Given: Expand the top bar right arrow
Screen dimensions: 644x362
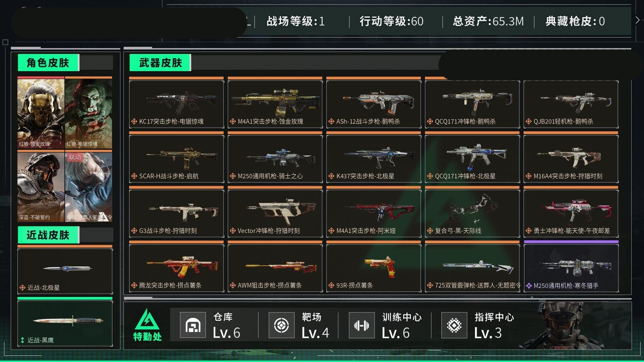Looking at the screenshot, I should (637, 20).
